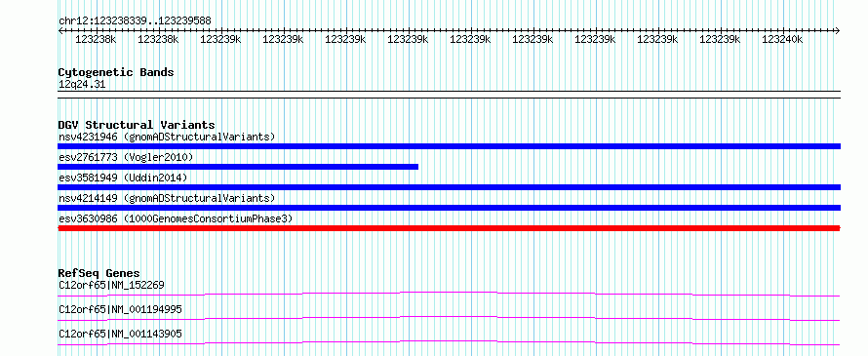Open variant nsv4231946 (gnomADStructuralVariants) label
The width and height of the screenshot is (868, 356).
click(167, 137)
